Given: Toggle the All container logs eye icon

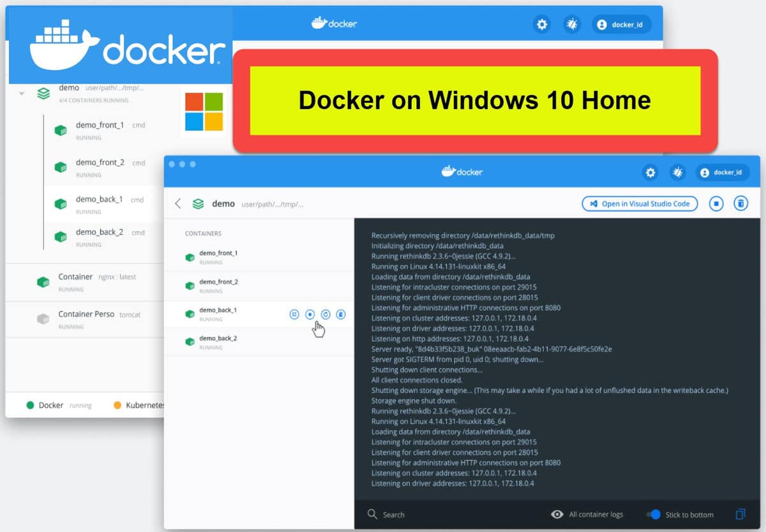Looking at the screenshot, I should point(557,514).
